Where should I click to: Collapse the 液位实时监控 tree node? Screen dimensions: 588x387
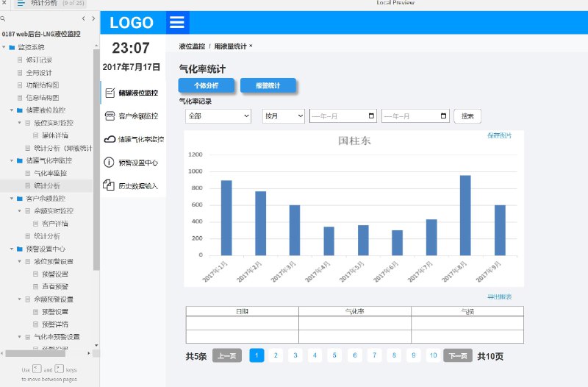click(20, 123)
